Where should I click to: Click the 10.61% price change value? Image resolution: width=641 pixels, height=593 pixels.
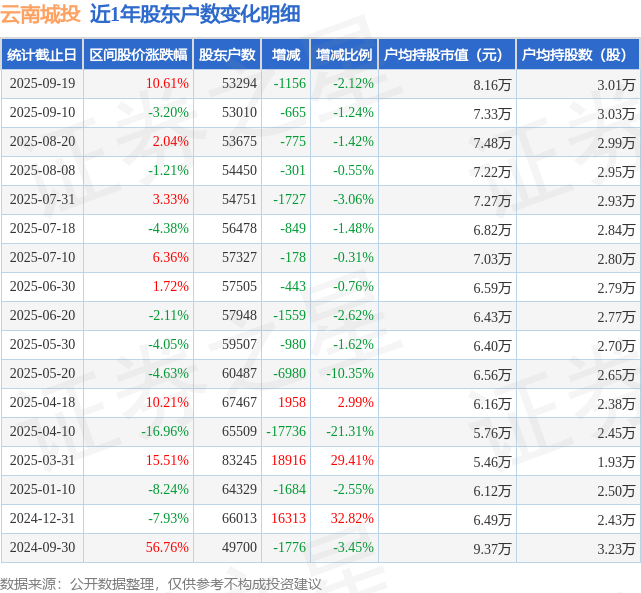click(x=168, y=83)
